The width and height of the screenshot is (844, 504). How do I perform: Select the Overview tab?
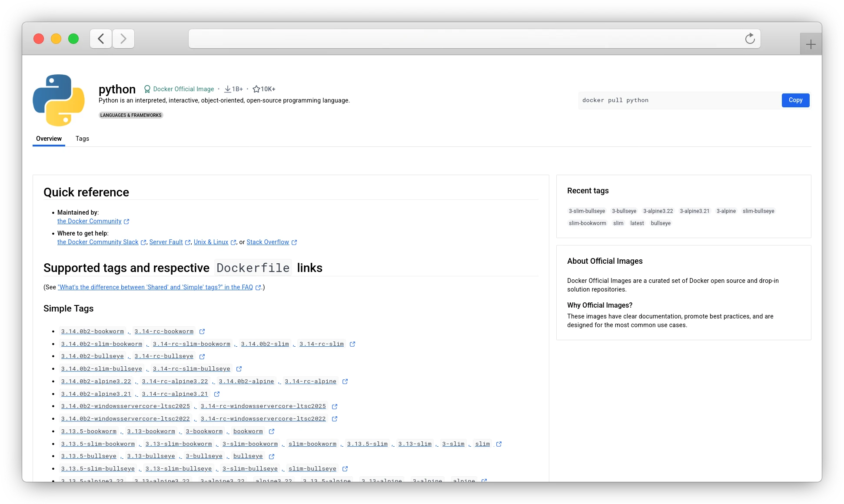48,139
